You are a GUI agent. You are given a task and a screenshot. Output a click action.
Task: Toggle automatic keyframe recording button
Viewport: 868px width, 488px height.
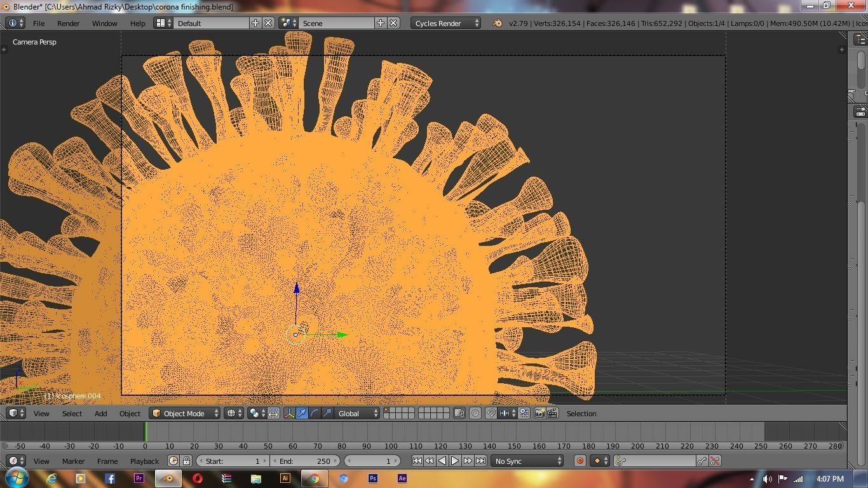pyautogui.click(x=580, y=461)
